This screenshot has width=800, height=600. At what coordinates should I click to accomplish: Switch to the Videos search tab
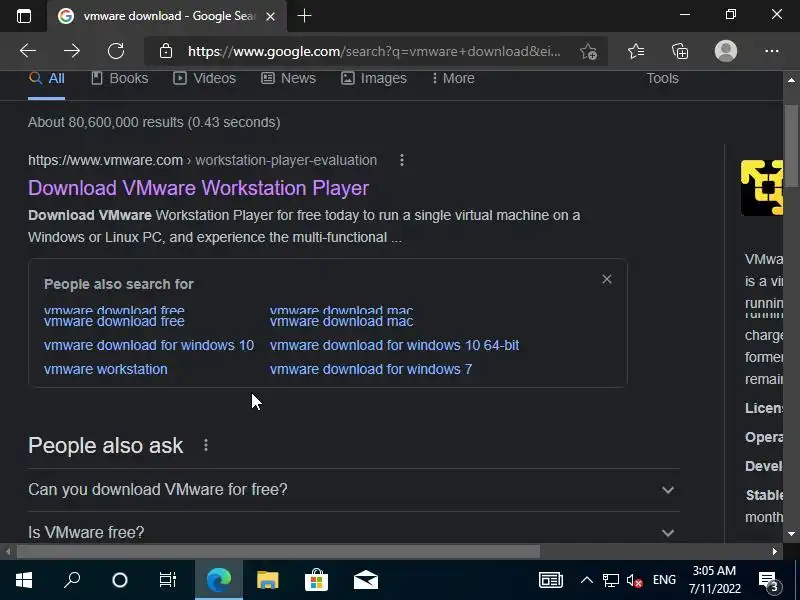click(x=204, y=78)
